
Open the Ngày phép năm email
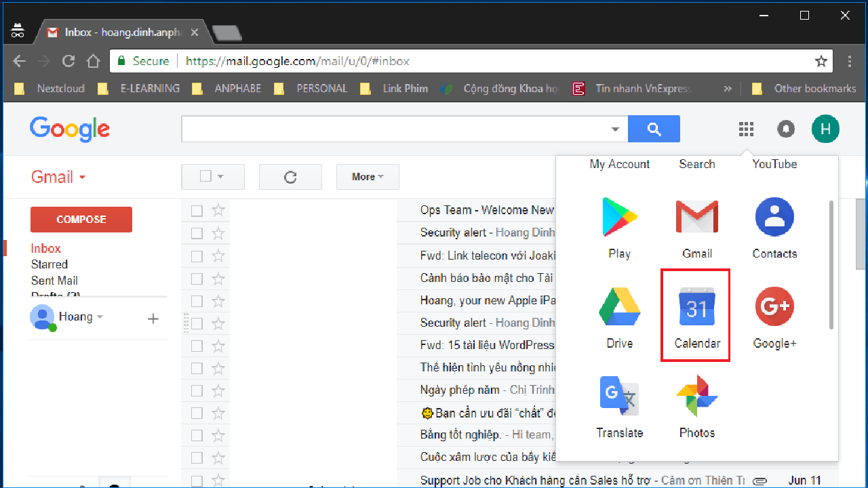click(x=488, y=390)
